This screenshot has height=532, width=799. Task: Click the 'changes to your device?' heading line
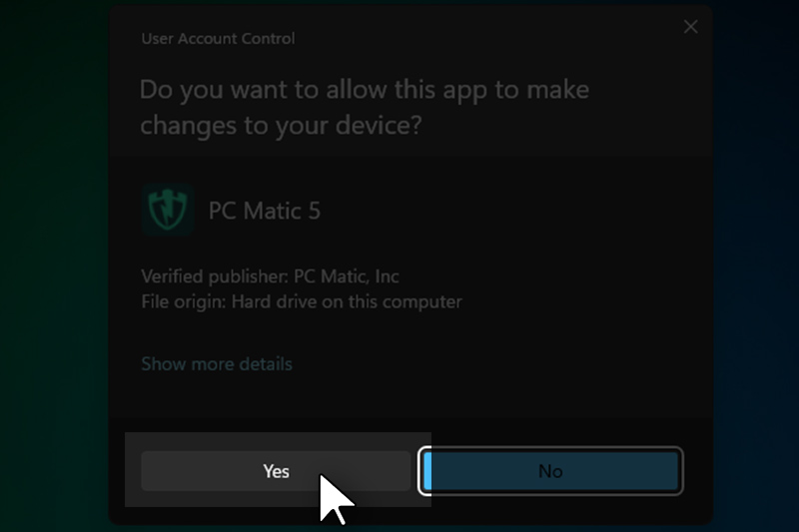(x=281, y=126)
